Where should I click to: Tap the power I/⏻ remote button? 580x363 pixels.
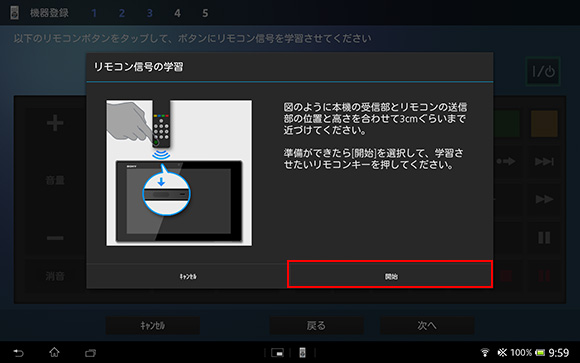pyautogui.click(x=543, y=71)
